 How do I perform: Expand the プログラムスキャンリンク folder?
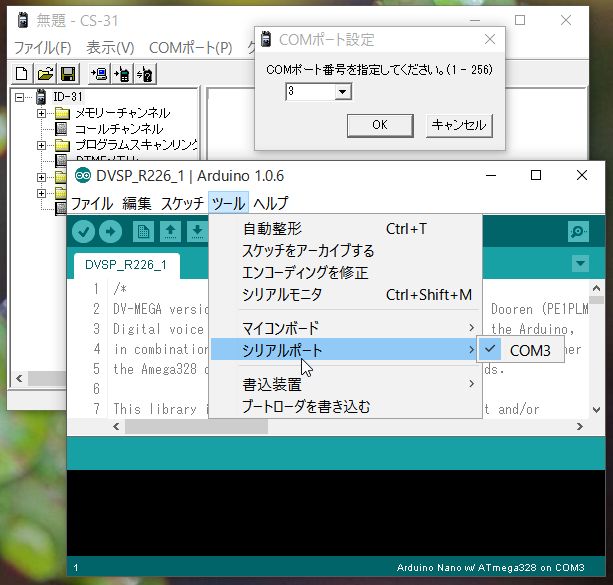click(x=41, y=145)
